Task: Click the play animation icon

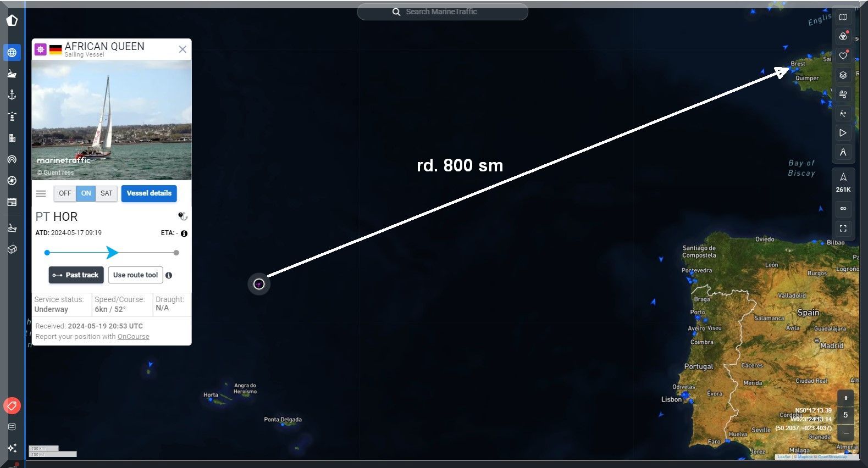Action: pyautogui.click(x=843, y=133)
